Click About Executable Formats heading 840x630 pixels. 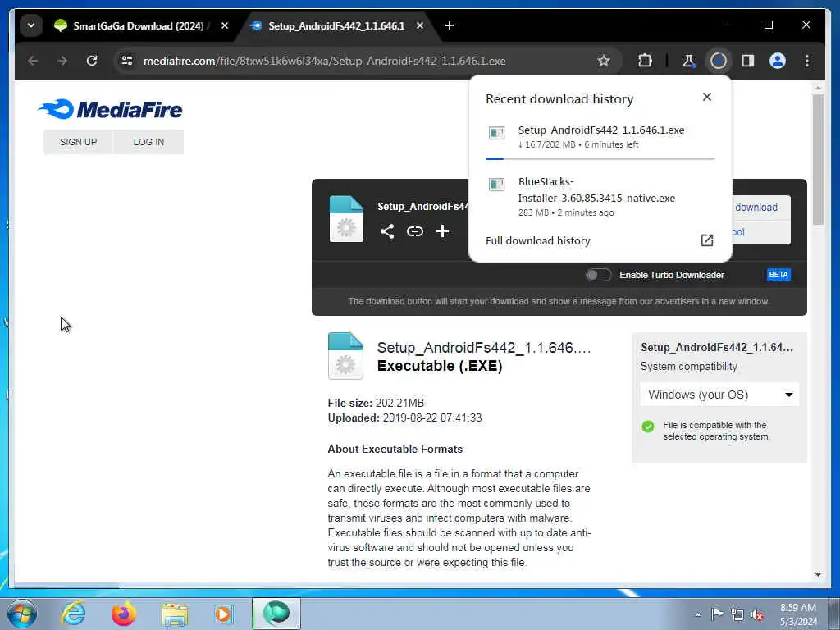pyautogui.click(x=395, y=449)
